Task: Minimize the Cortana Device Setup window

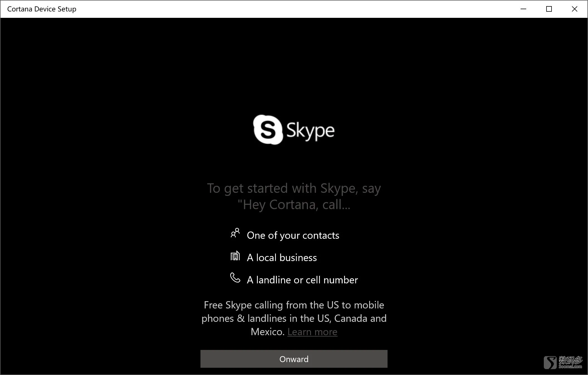Action: tap(523, 9)
